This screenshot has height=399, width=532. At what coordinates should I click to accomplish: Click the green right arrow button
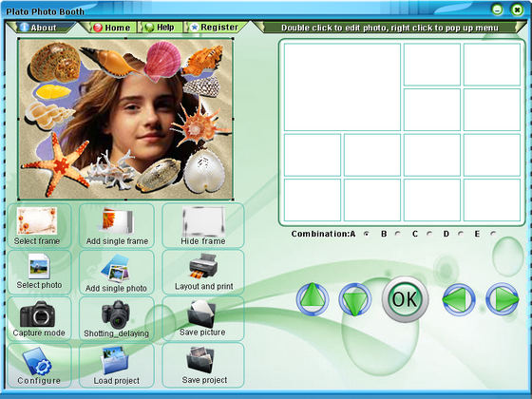point(503,299)
